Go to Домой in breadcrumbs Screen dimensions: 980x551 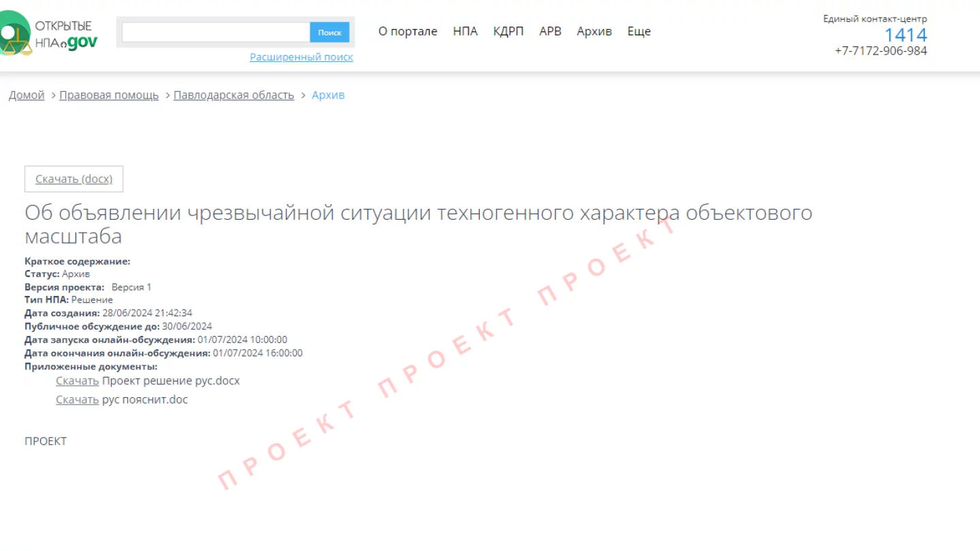pyautogui.click(x=27, y=95)
